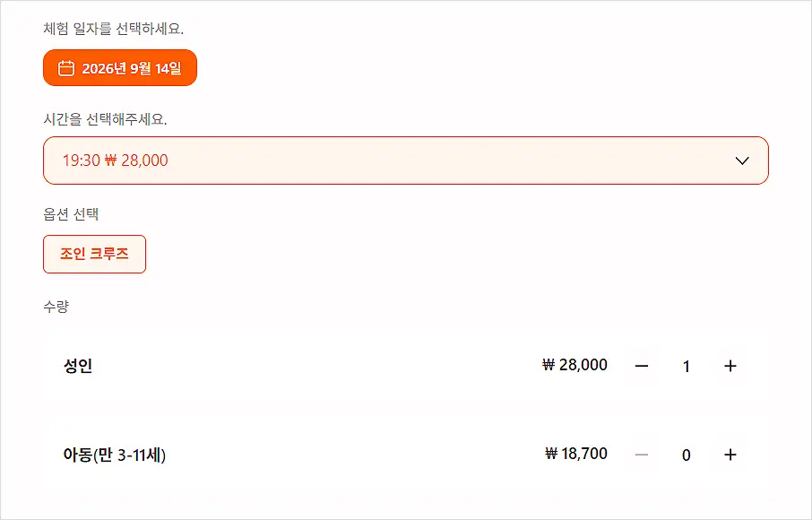812x520 pixels.
Task: Select the 19:30 ₩ 28,000 time text
Action: tap(116, 160)
